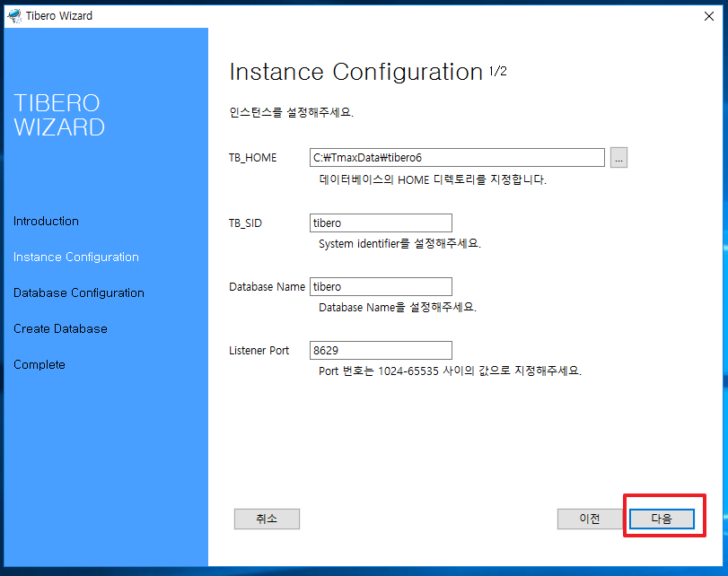Click the Instance Configuration heading
The width and height of the screenshot is (728, 576).
356,72
